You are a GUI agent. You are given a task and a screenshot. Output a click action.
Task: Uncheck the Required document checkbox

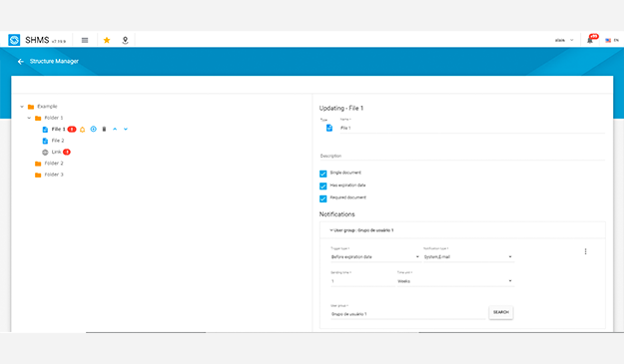[323, 198]
